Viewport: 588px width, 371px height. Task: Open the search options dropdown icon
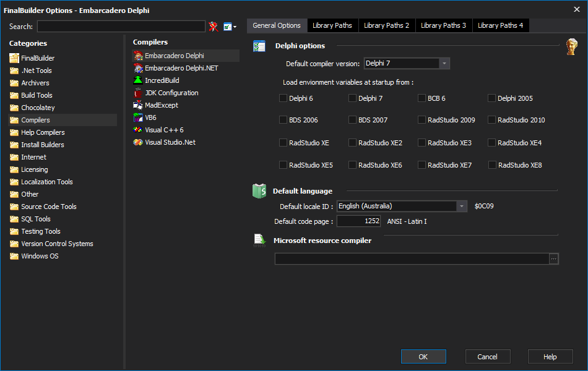pyautogui.click(x=230, y=27)
